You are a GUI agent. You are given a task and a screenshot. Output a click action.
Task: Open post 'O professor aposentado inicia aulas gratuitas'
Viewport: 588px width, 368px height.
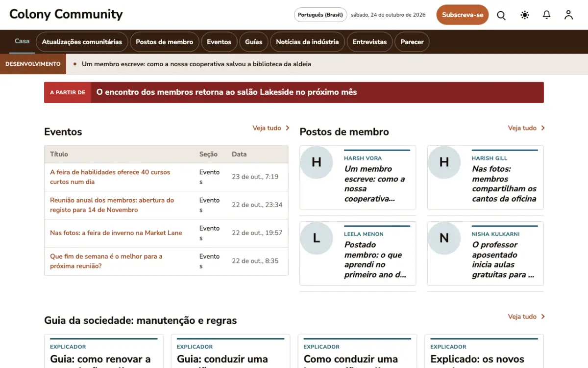pos(503,260)
